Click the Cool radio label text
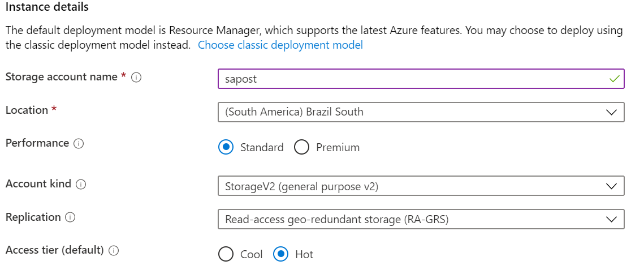 pos(252,254)
